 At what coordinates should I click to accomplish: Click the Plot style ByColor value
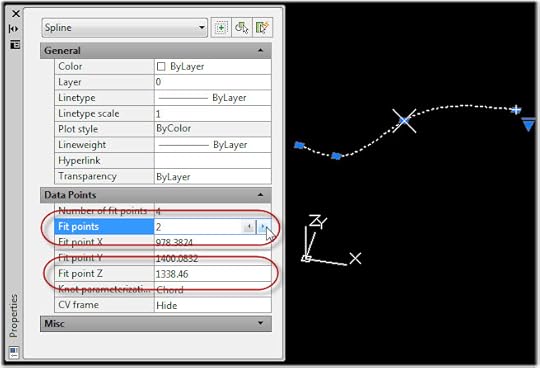[x=212, y=129]
